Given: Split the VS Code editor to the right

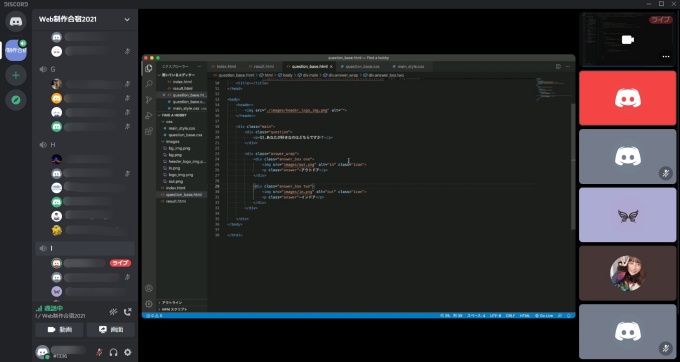Looking at the screenshot, I should 558,67.
